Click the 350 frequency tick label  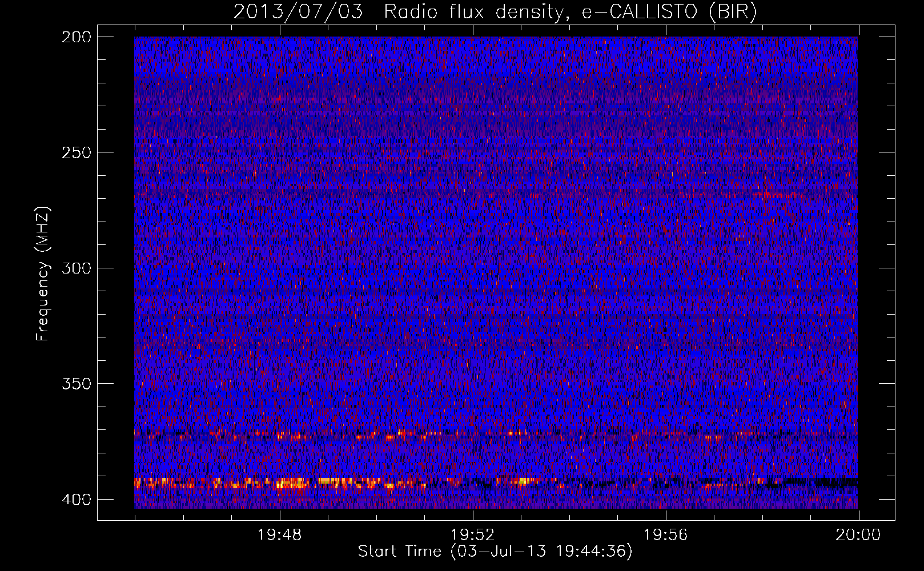(x=77, y=383)
